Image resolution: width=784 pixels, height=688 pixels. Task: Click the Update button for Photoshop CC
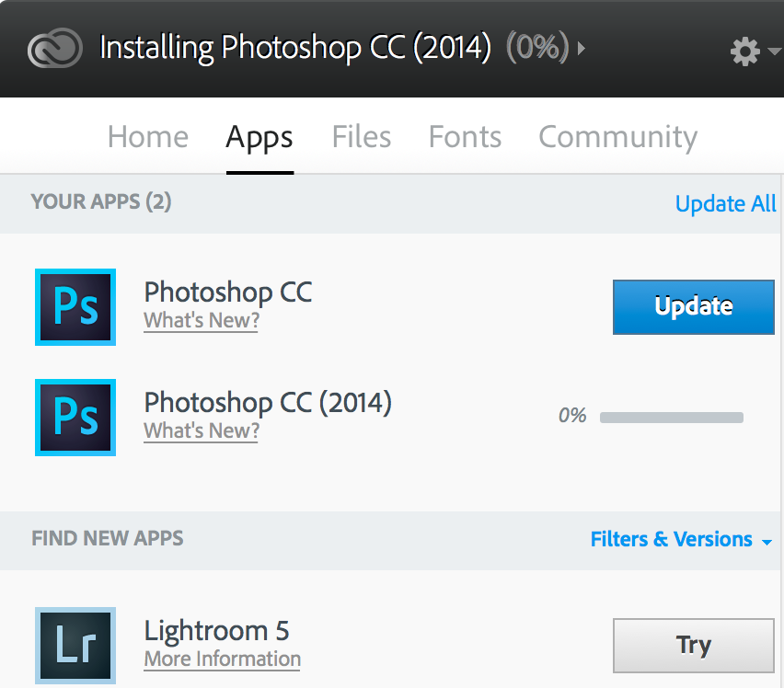tap(694, 307)
